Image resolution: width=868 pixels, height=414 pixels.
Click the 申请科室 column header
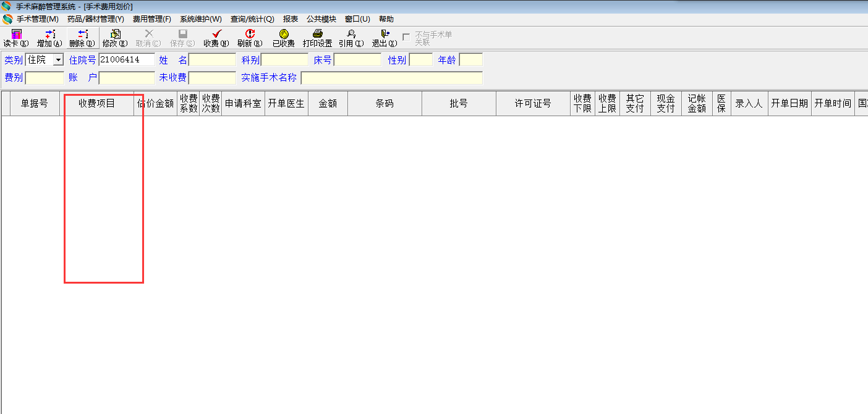pyautogui.click(x=243, y=103)
